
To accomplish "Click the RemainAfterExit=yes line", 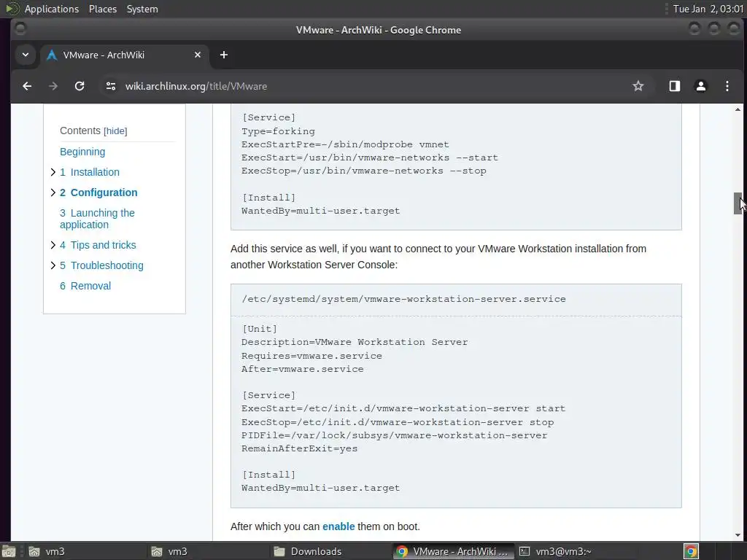I will click(x=299, y=448).
